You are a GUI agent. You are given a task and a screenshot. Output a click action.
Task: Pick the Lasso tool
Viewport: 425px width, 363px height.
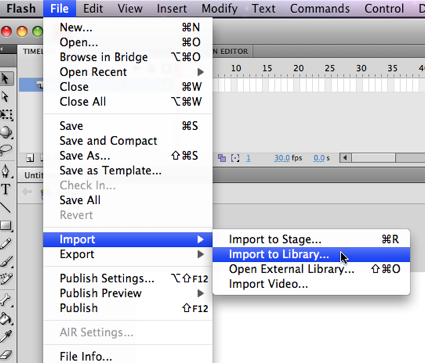coord(6,150)
